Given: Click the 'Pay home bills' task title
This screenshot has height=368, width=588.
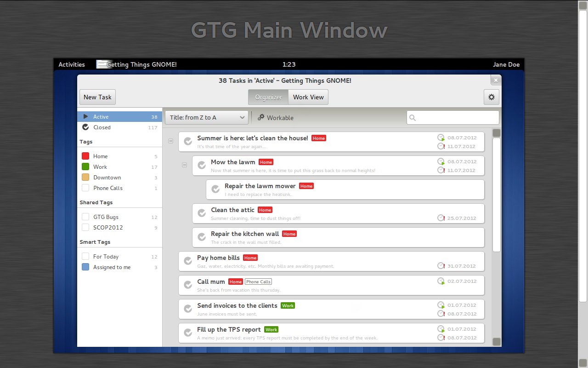Looking at the screenshot, I should (x=219, y=258).
